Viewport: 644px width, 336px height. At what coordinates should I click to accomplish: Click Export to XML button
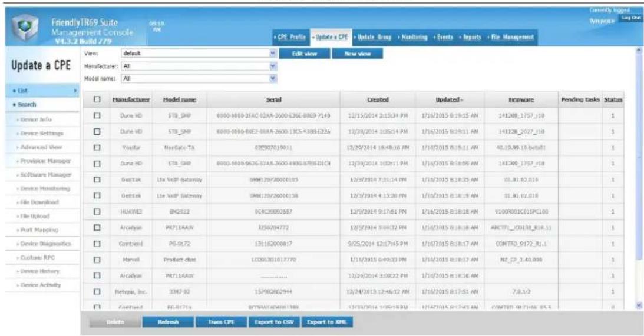pos(327,322)
